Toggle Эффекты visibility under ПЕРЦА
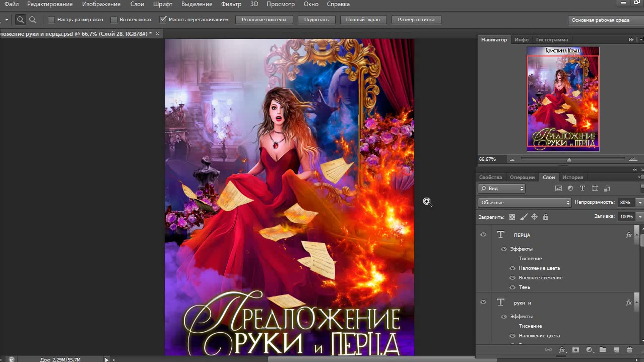 504,249
